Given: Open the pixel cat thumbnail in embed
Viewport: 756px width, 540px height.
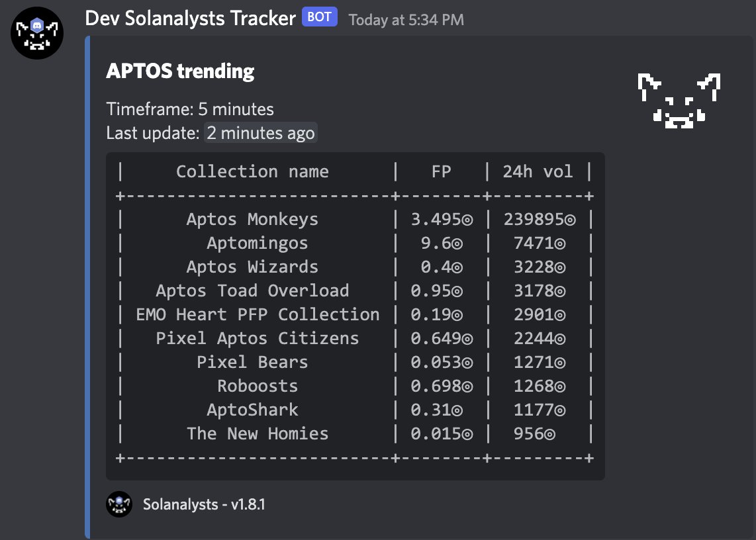Looking at the screenshot, I should [679, 101].
